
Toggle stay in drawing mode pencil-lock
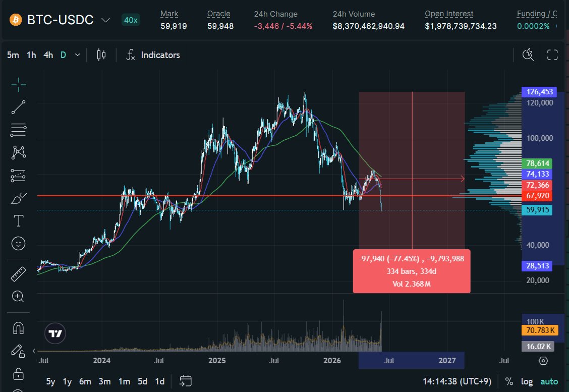click(x=19, y=351)
